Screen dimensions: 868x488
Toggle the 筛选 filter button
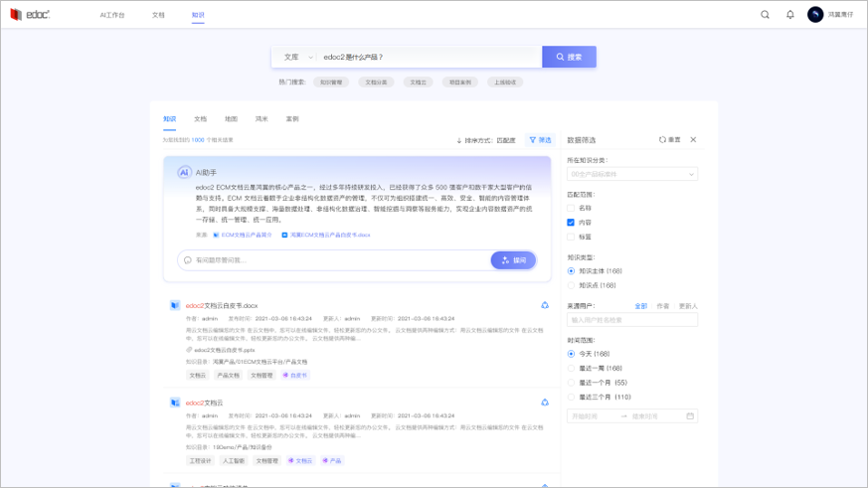[x=540, y=140]
